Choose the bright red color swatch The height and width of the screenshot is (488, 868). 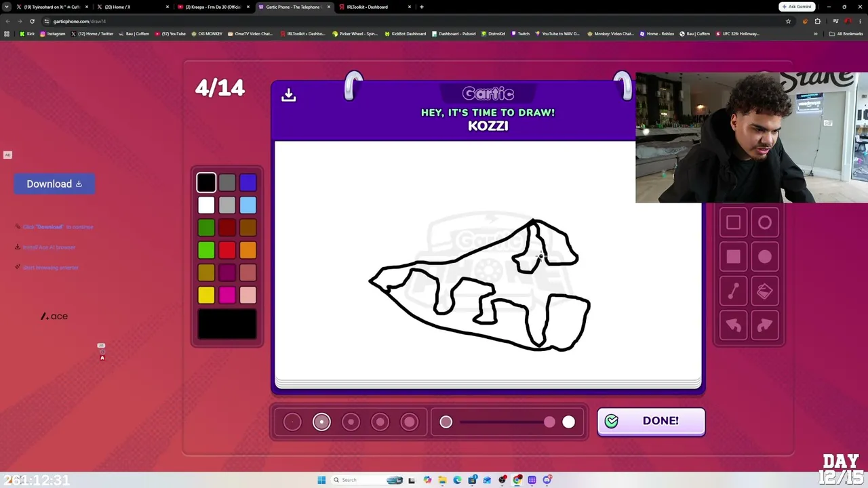[227, 250]
